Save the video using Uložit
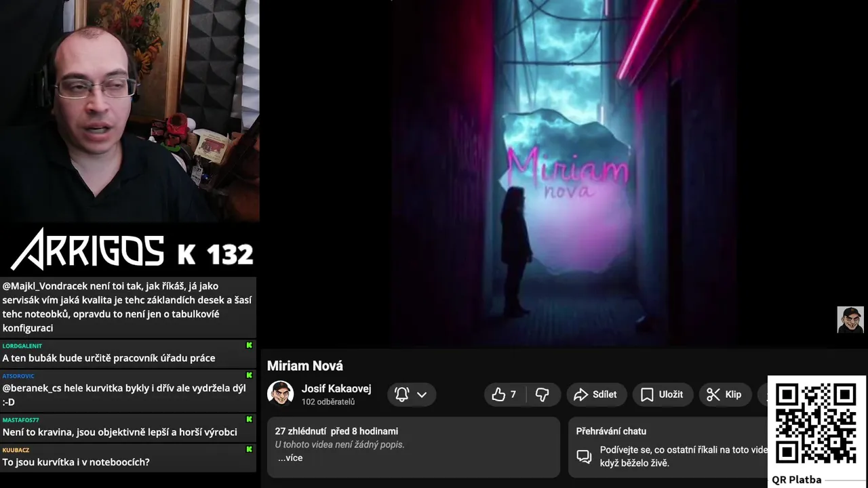 click(661, 394)
